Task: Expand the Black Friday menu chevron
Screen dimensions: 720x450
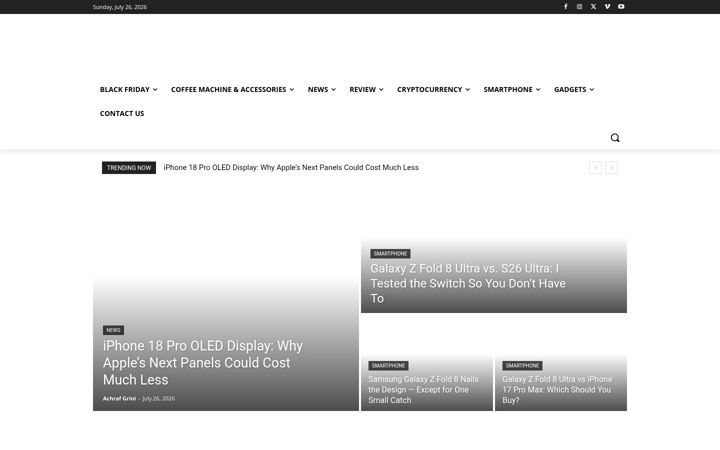Action: 155,90
